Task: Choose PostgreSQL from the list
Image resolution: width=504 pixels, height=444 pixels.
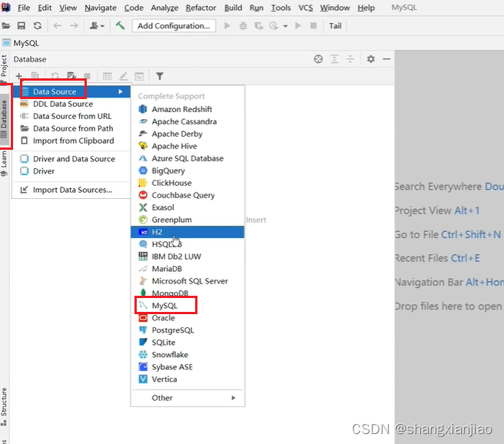Action: click(187, 330)
